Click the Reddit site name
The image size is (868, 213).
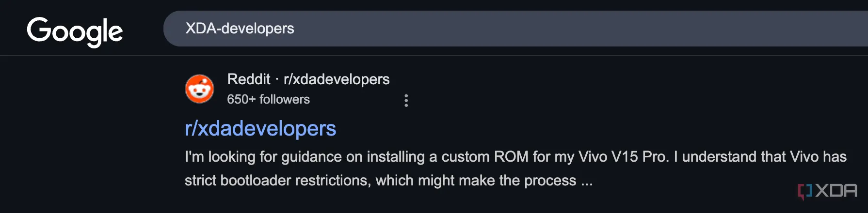tap(248, 79)
